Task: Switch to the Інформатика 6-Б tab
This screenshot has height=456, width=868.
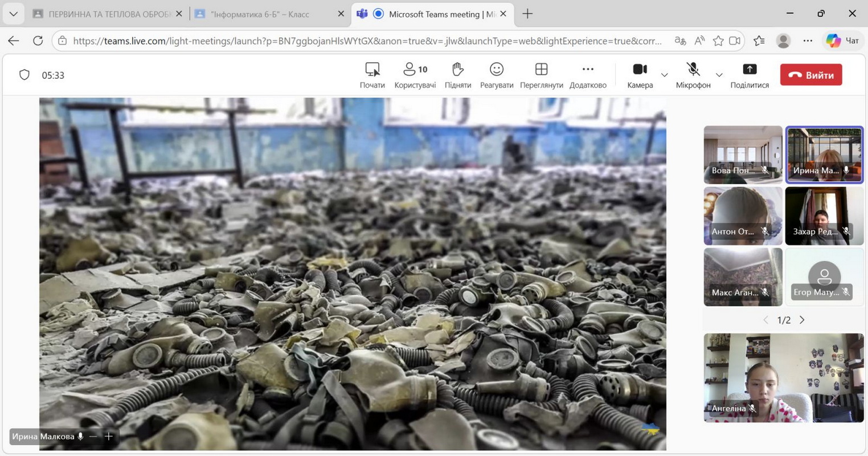Action: (260, 14)
